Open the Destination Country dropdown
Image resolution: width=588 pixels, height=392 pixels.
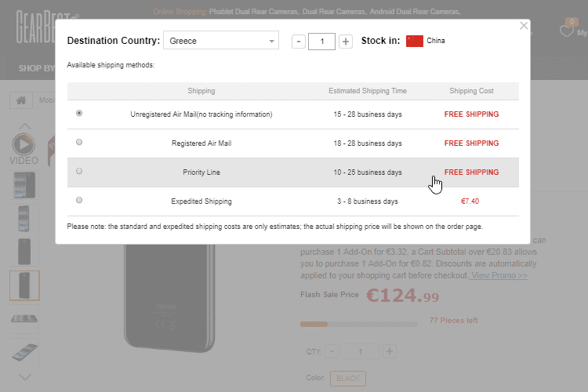click(x=220, y=41)
